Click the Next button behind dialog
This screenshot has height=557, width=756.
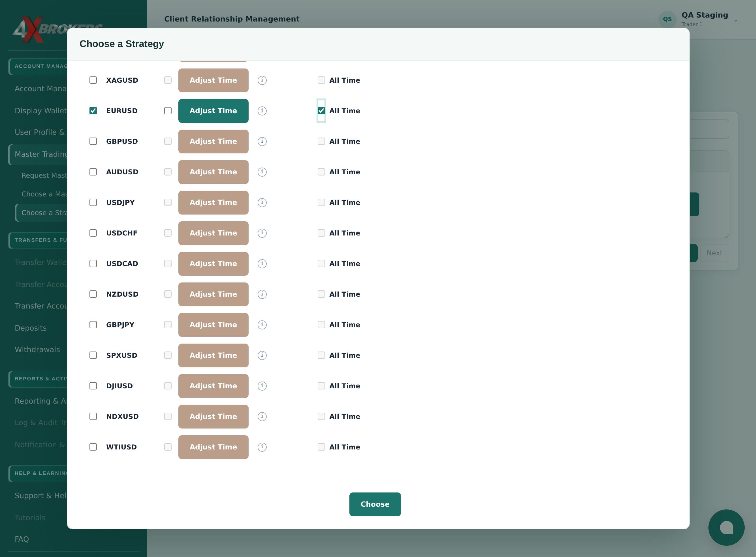point(714,253)
